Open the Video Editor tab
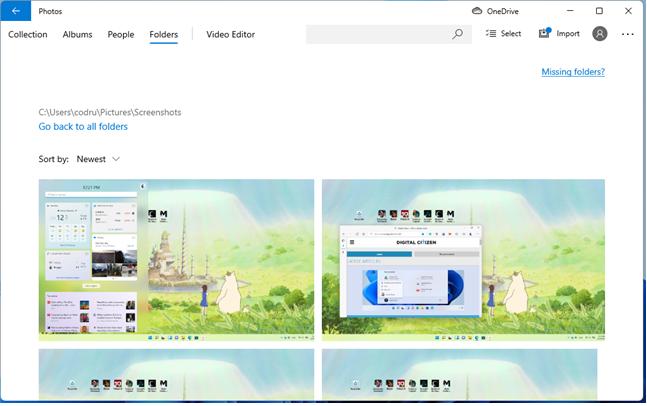This screenshot has width=647, height=406. (230, 34)
